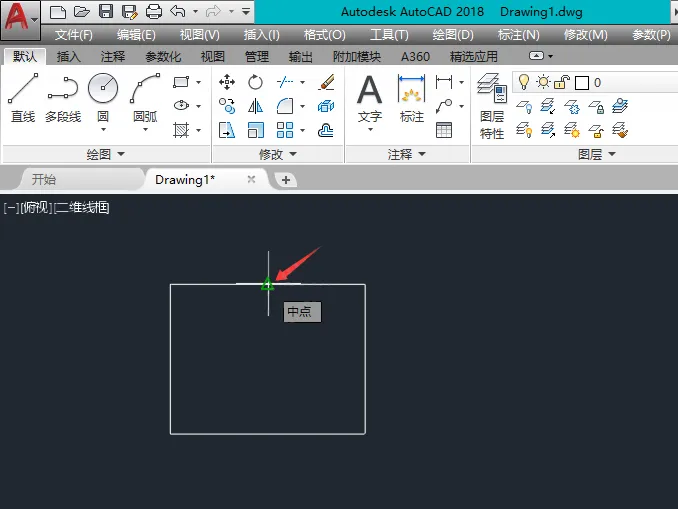Click the Save icon

(106, 12)
